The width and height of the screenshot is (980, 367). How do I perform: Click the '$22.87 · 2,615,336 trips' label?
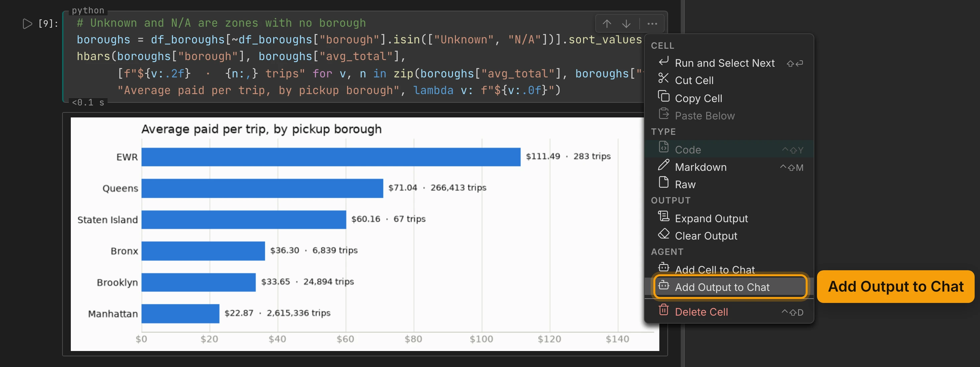pyautogui.click(x=277, y=313)
